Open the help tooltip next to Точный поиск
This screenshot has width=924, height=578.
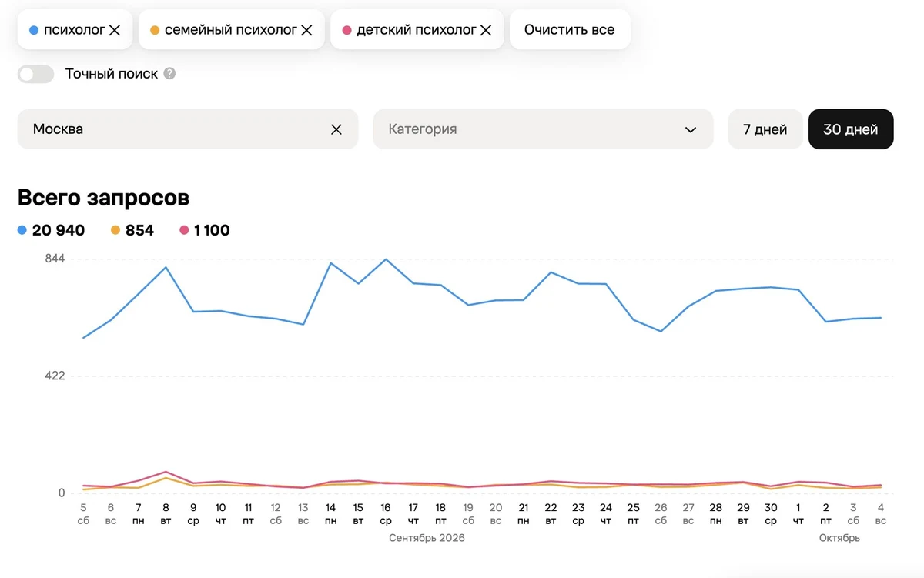[x=169, y=74]
